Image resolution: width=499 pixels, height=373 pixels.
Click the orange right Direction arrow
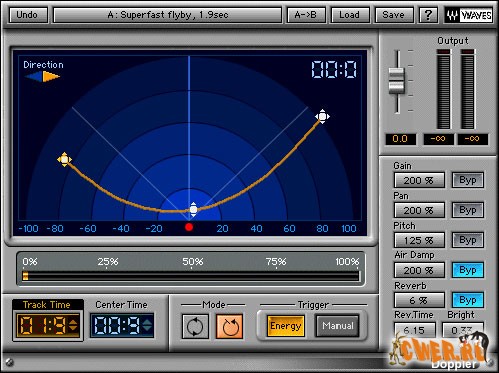(51, 77)
